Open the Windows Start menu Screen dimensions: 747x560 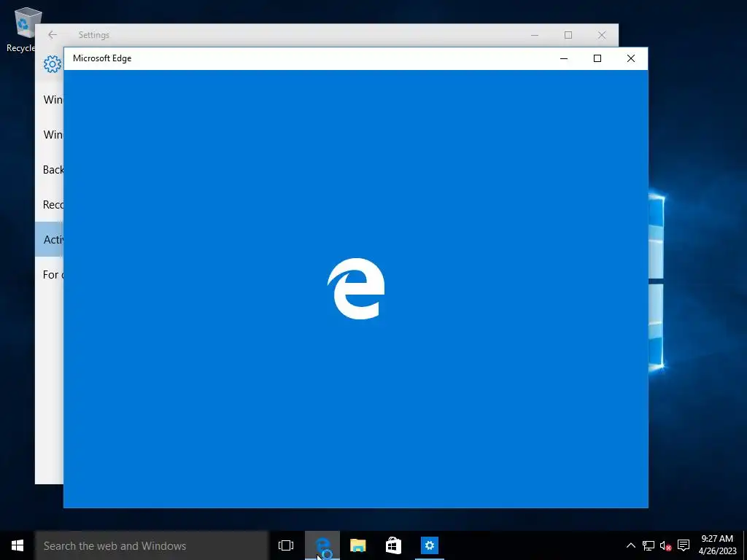coord(18,545)
